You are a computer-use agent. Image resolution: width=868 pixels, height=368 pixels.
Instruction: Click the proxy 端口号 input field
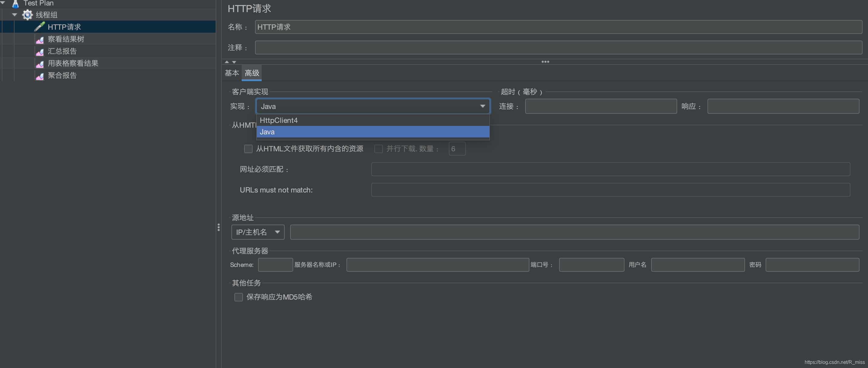(x=591, y=265)
